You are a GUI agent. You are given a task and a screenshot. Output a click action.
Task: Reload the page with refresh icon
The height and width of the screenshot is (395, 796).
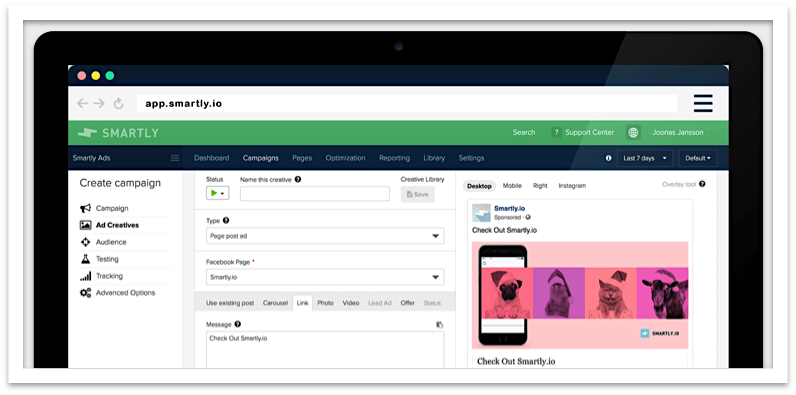118,104
